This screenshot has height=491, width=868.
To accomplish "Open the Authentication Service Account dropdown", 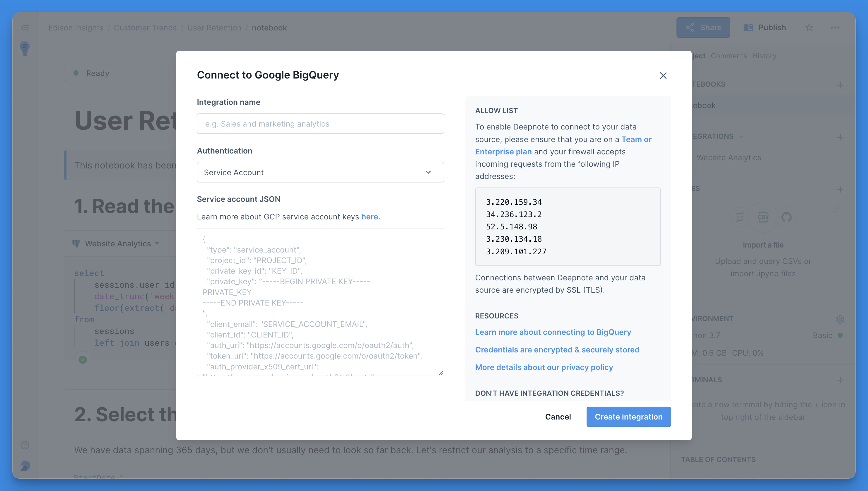I will [x=320, y=172].
